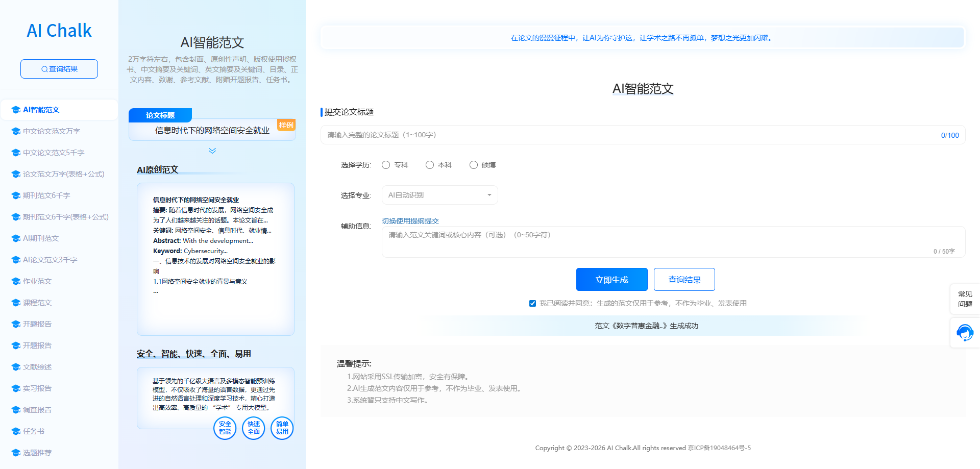
Task: Click 范文《数字普惠金融..》生成成功 notice
Action: [646, 326]
